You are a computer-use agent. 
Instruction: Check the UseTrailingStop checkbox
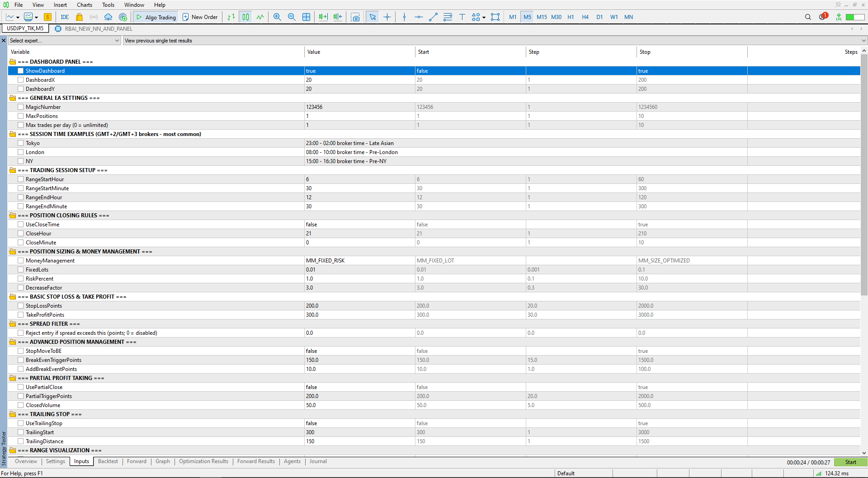(x=21, y=423)
